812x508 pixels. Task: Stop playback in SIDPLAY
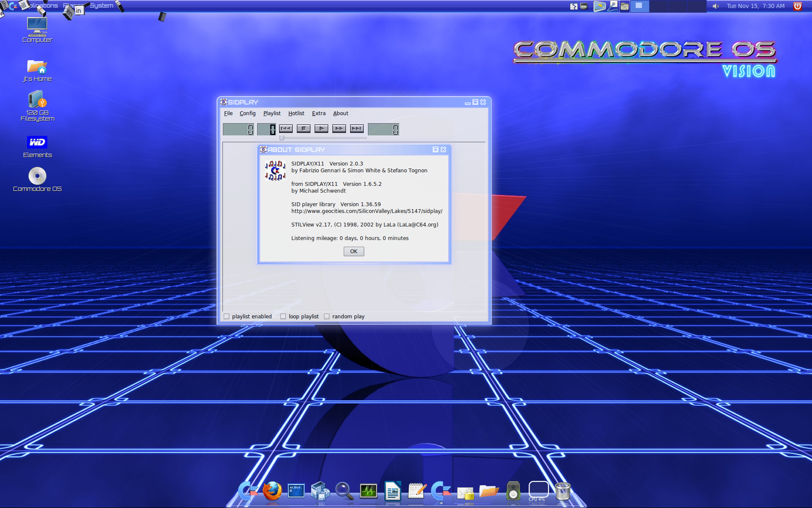[x=303, y=129]
